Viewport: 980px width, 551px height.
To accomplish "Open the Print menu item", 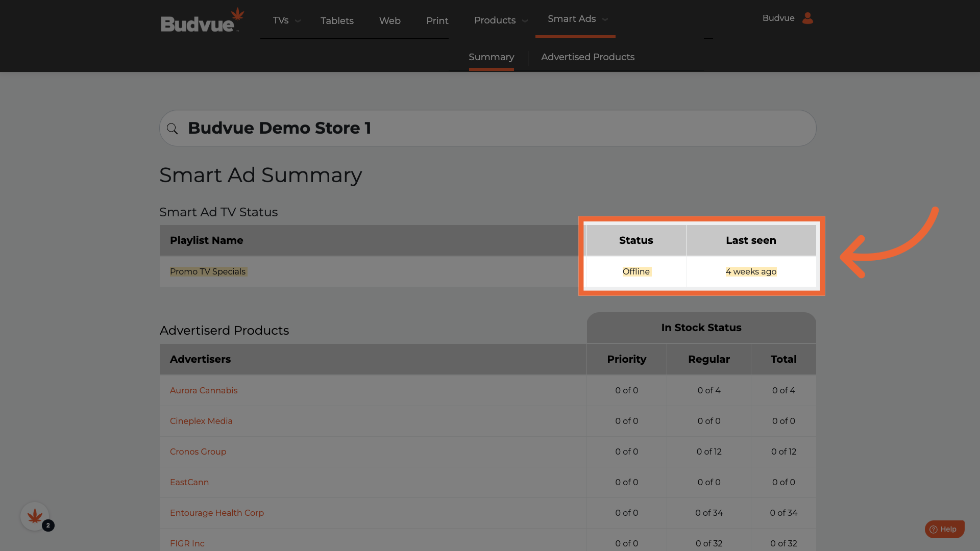I will pos(437,21).
